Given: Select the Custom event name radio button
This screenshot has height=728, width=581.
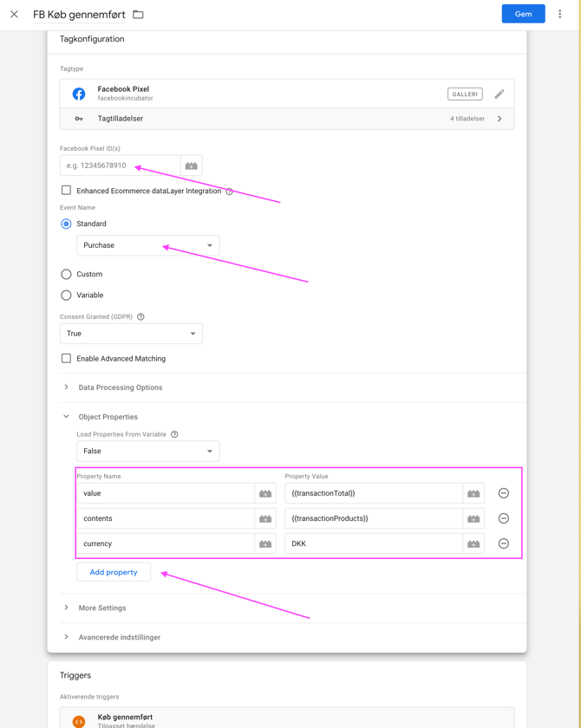Looking at the screenshot, I should click(x=66, y=274).
